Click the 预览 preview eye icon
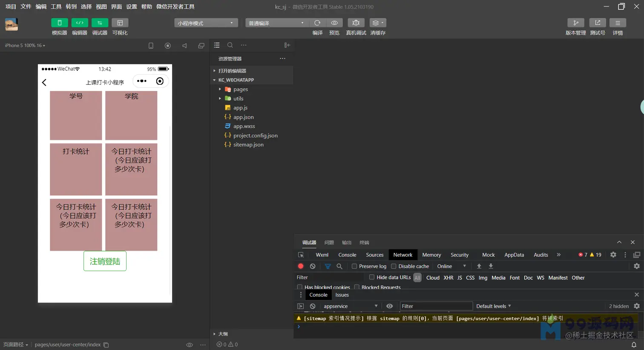Image resolution: width=644 pixels, height=350 pixels. (x=334, y=23)
